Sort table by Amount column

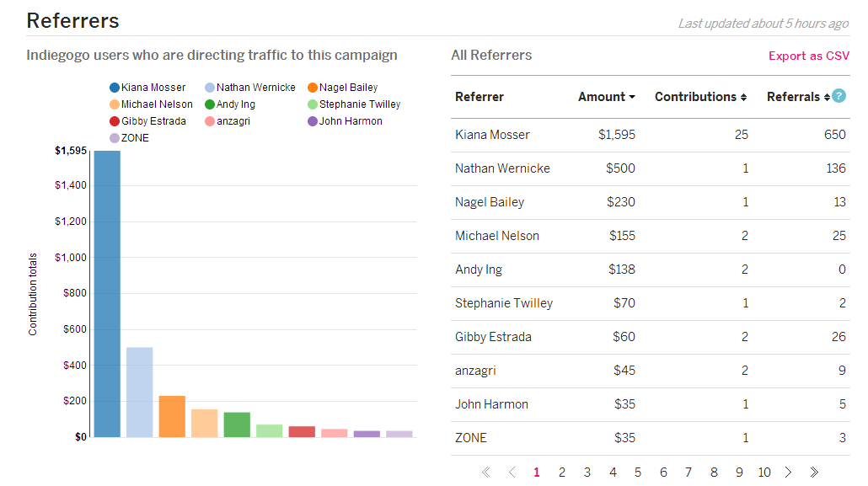(x=606, y=97)
